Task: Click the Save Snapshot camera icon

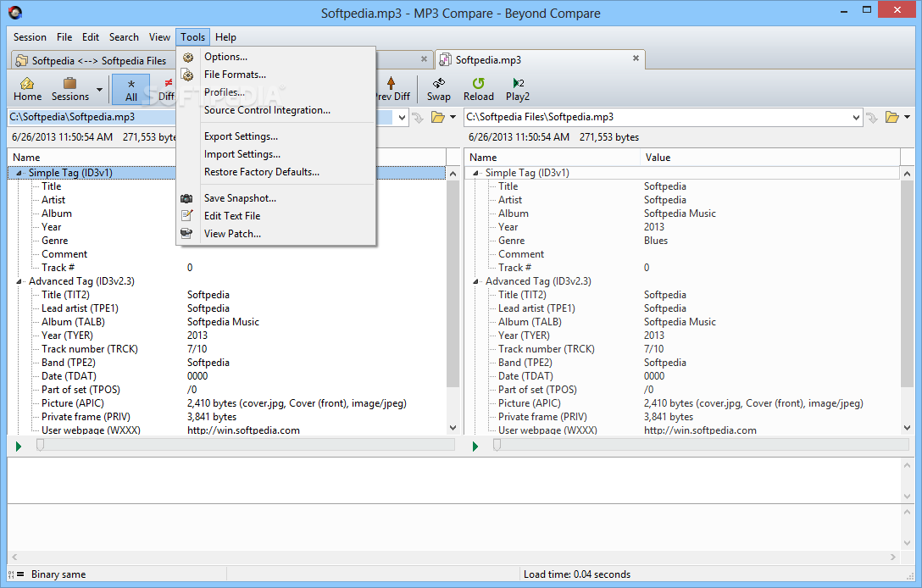Action: pyautogui.click(x=187, y=198)
